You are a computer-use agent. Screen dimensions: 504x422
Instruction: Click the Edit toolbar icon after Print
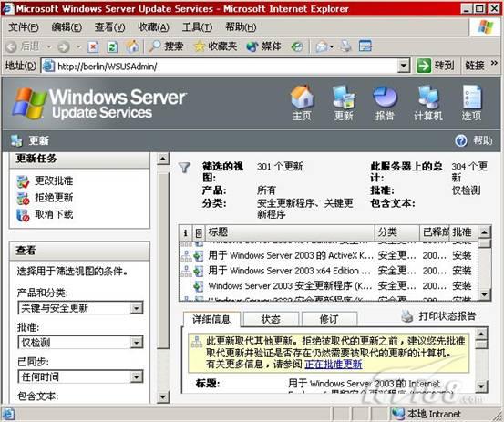(365, 46)
